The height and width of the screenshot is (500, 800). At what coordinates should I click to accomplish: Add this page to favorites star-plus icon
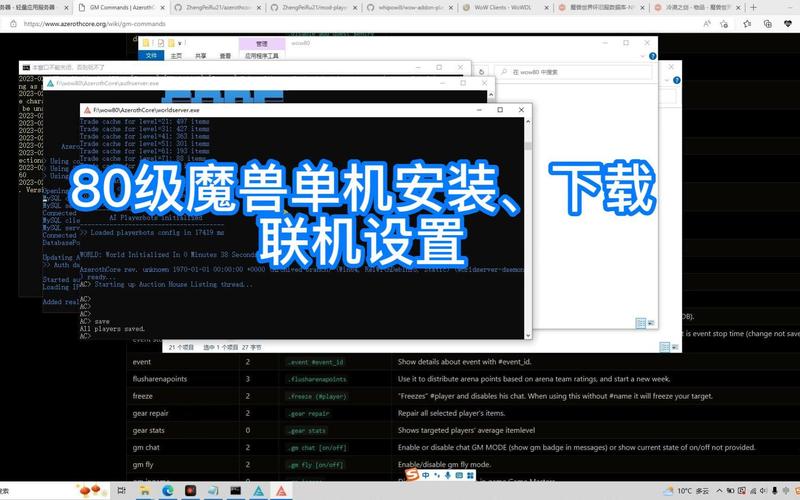[x=724, y=24]
